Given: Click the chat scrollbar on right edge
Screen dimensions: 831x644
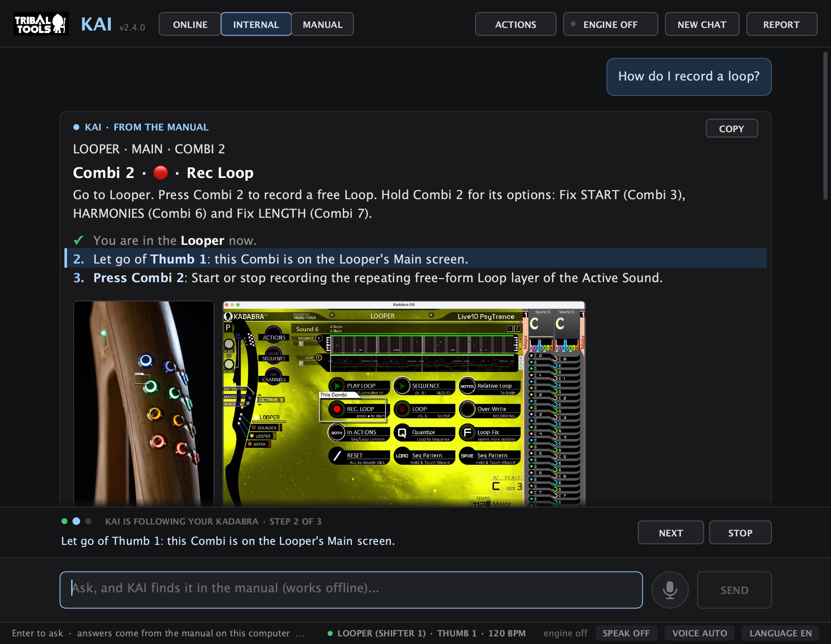Looking at the screenshot, I should (x=825, y=126).
